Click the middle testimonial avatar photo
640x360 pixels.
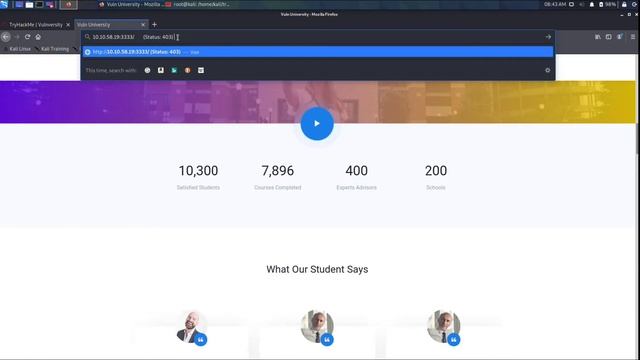click(317, 326)
